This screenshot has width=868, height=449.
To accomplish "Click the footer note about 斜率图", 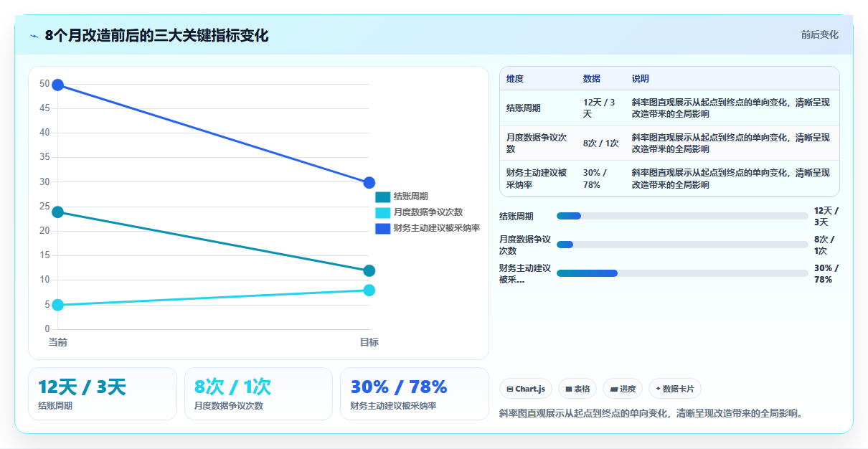I will [651, 413].
